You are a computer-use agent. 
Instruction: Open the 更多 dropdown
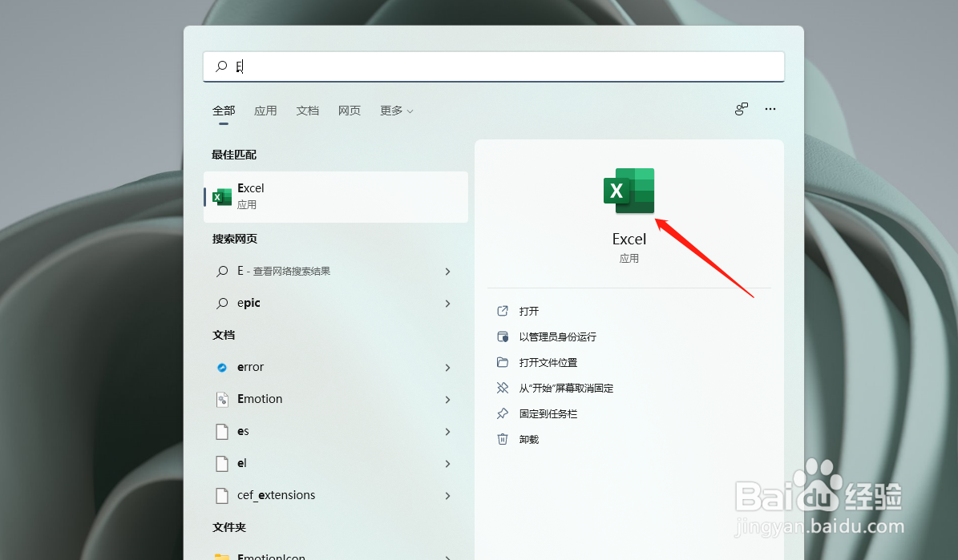pyautogui.click(x=397, y=111)
